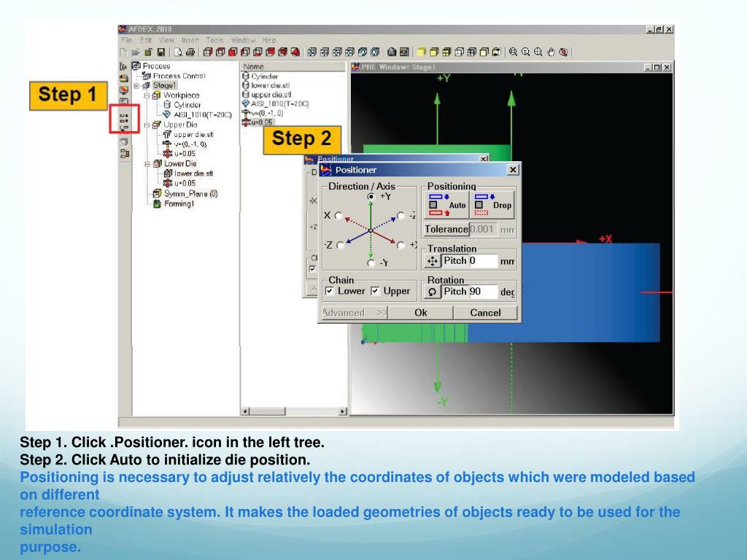Click the Tolerance button
This screenshot has width=747, height=560.
pos(446,230)
